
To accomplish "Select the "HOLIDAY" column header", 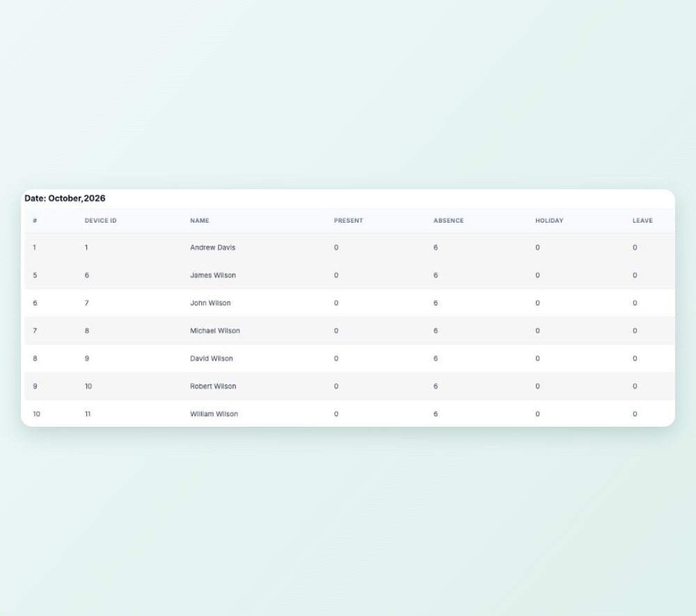I will click(x=550, y=221).
